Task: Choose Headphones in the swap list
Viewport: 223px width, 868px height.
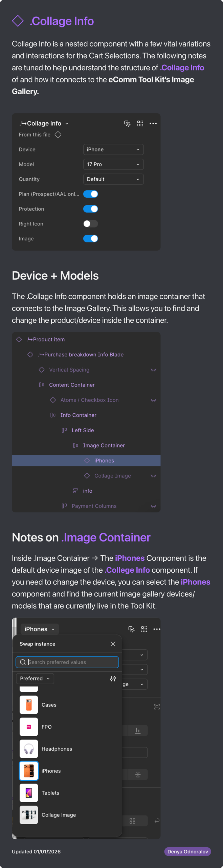Action: 57,749
